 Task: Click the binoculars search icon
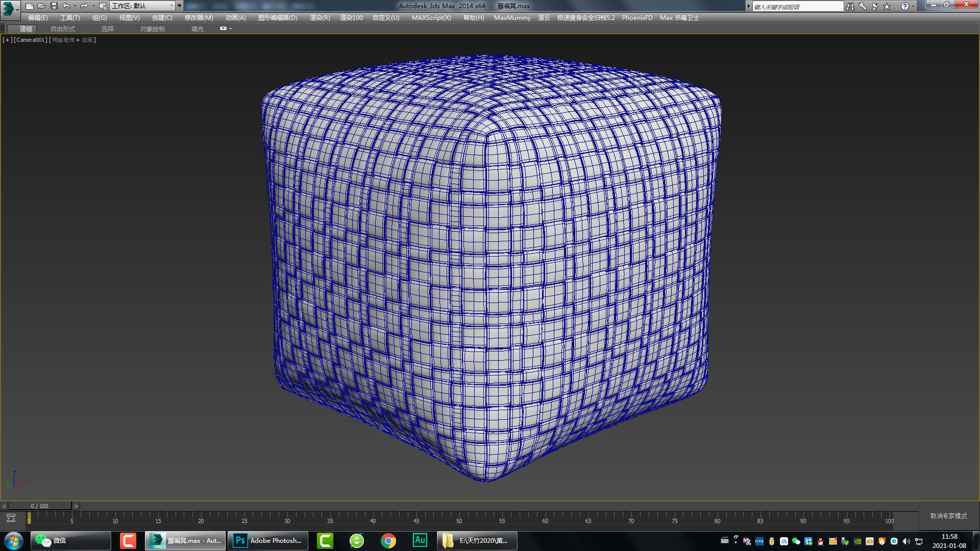(850, 6)
